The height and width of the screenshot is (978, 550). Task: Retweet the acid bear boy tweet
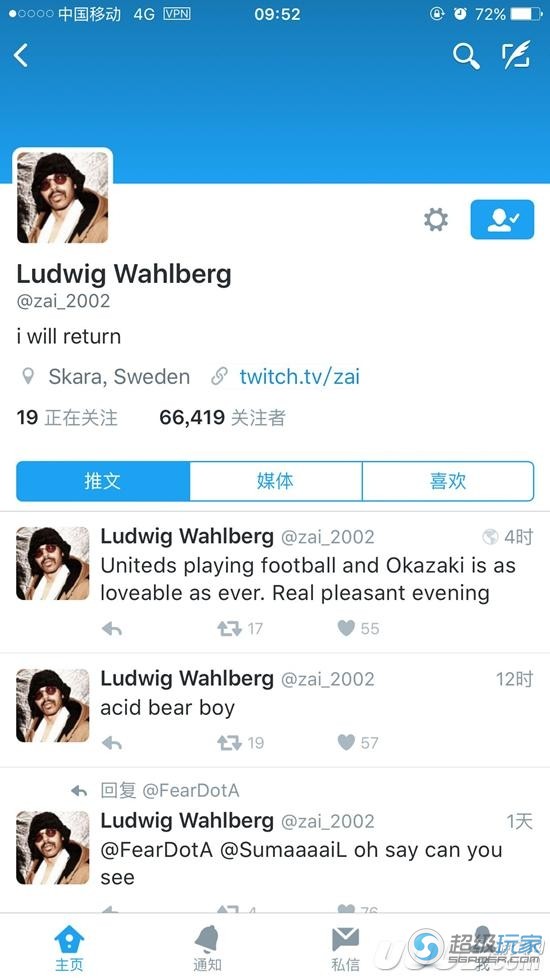pyautogui.click(x=240, y=743)
